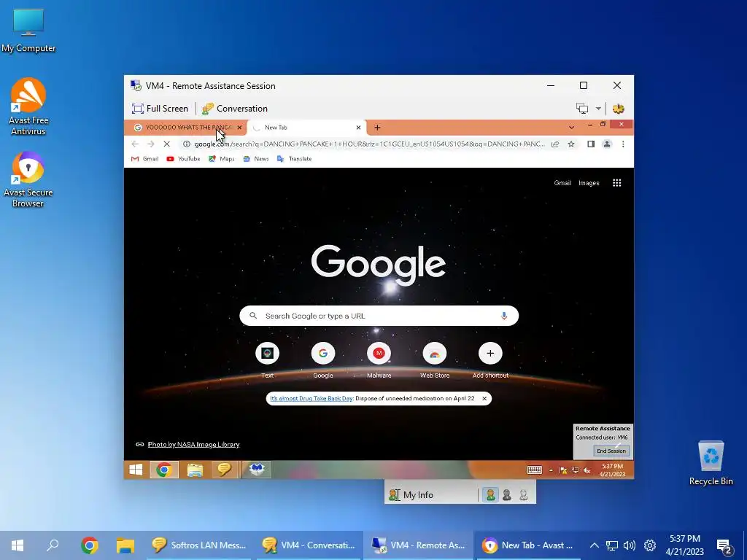The height and width of the screenshot is (560, 747).
Task: Expand the remote VM's hidden tray icons
Action: tap(551, 470)
